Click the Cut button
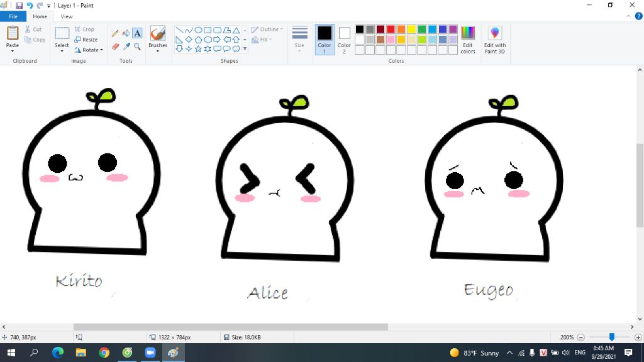 pyautogui.click(x=33, y=29)
